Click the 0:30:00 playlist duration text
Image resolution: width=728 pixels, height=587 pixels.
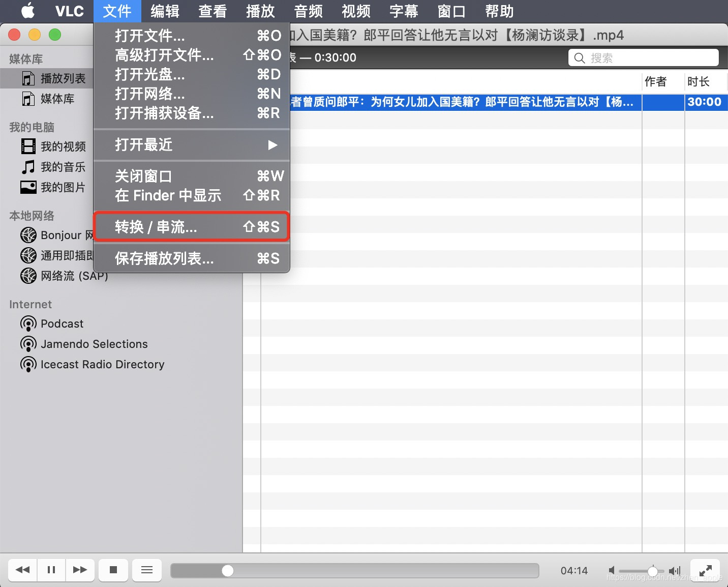click(336, 57)
